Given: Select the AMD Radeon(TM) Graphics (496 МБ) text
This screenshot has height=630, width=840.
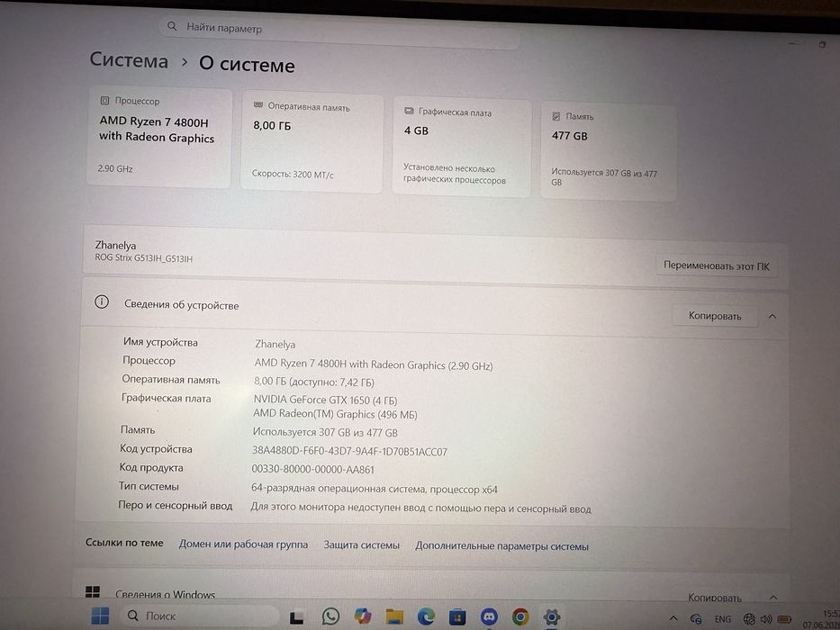Looking at the screenshot, I should click(335, 414).
